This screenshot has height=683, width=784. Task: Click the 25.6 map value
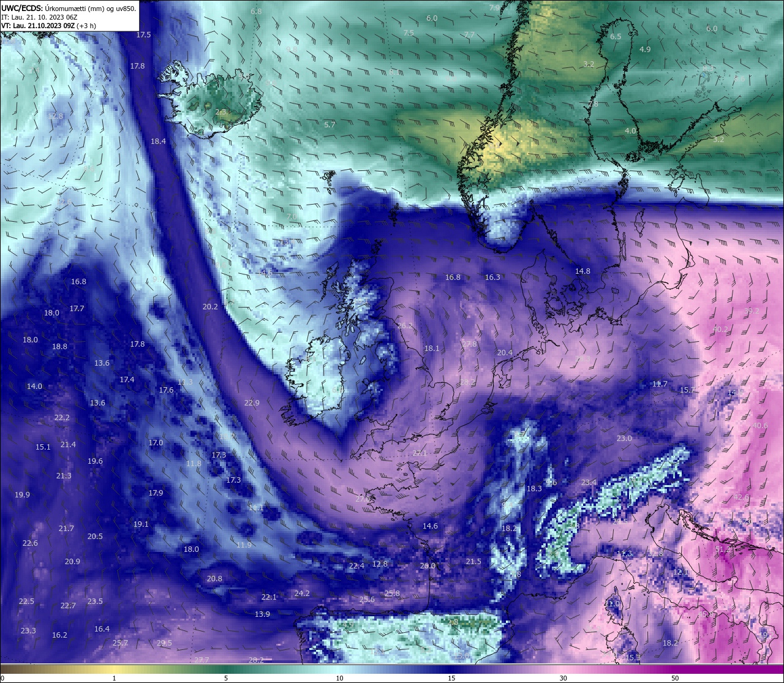pyautogui.click(x=367, y=600)
